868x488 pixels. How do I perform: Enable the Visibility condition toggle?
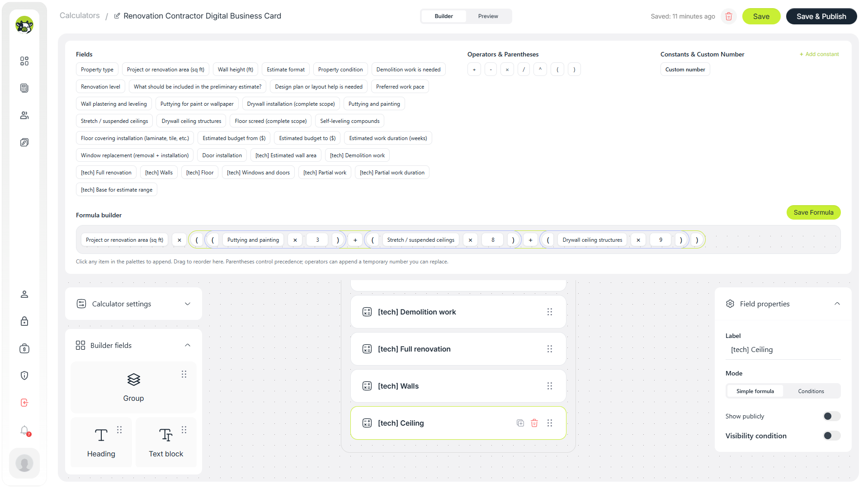click(x=831, y=436)
